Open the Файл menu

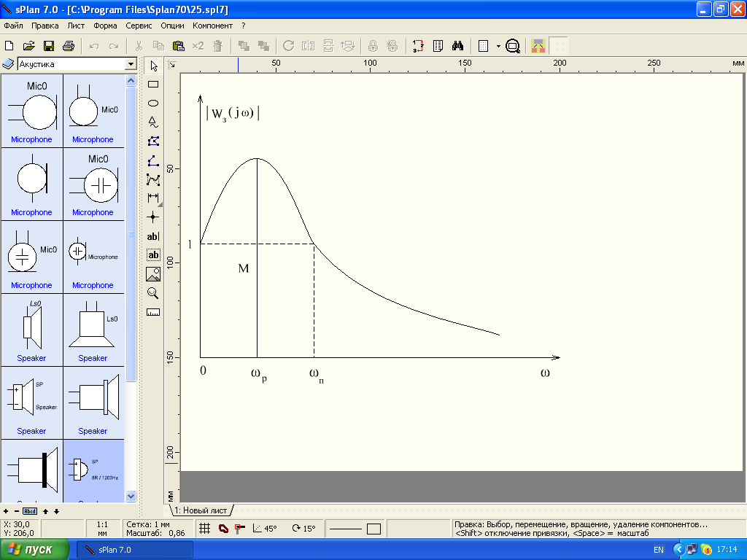coord(13,26)
